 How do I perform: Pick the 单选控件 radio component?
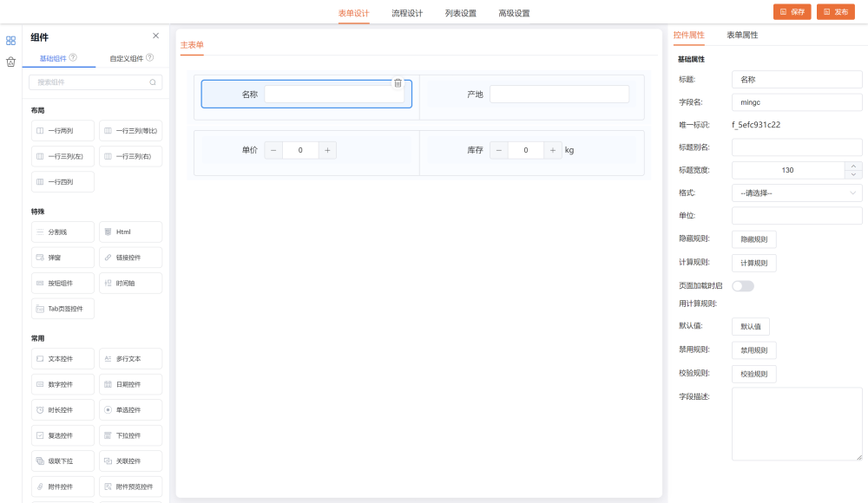click(x=130, y=409)
